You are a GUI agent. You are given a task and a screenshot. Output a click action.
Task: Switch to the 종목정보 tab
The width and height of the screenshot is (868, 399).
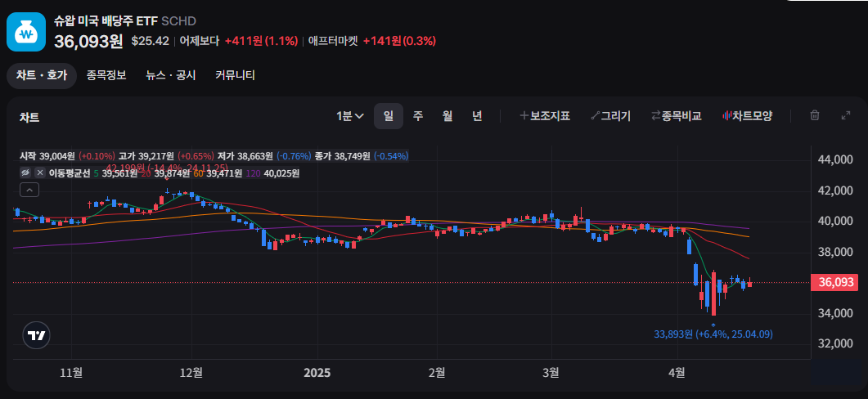click(106, 76)
